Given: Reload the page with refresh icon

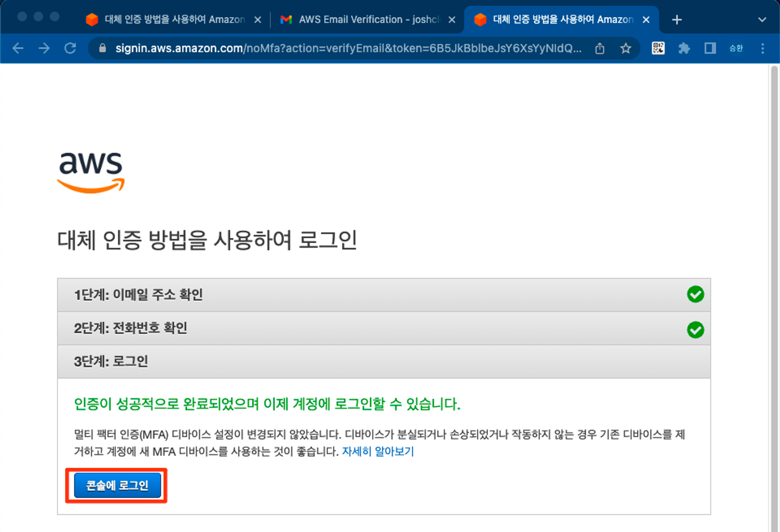Looking at the screenshot, I should click(70, 48).
